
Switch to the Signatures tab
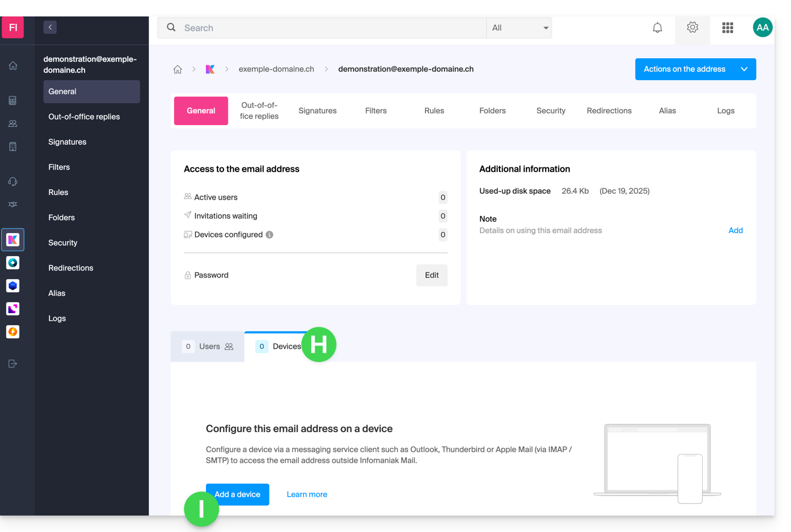click(317, 111)
